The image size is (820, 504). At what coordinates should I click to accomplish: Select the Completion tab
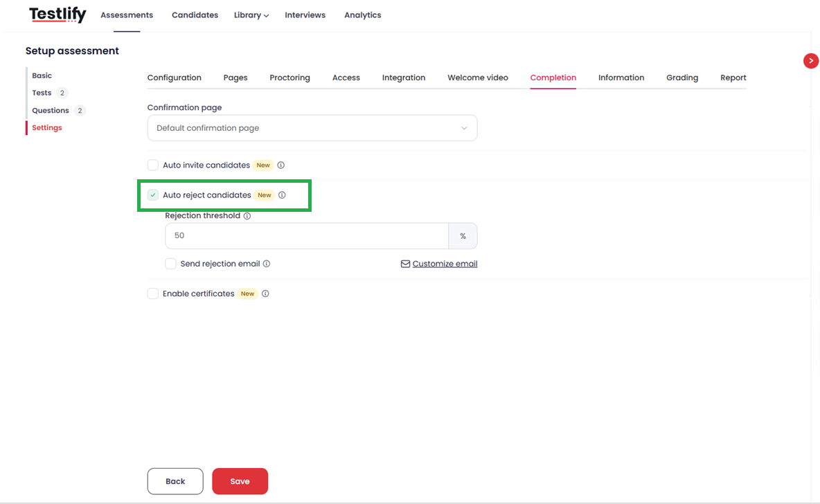553,78
